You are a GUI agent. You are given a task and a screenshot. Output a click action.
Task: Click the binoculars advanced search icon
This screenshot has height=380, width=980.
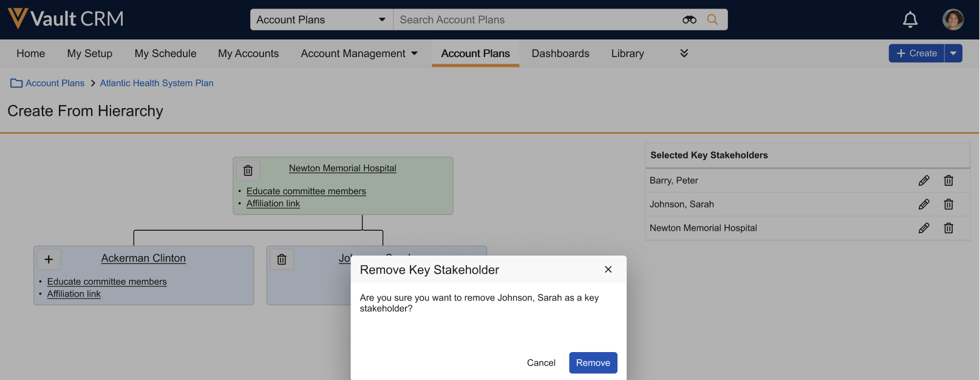[x=689, y=19]
